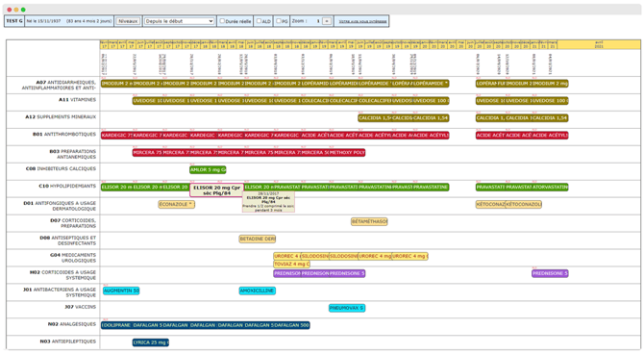
Task: Open the feedback link in the toolbar
Action: (362, 21)
